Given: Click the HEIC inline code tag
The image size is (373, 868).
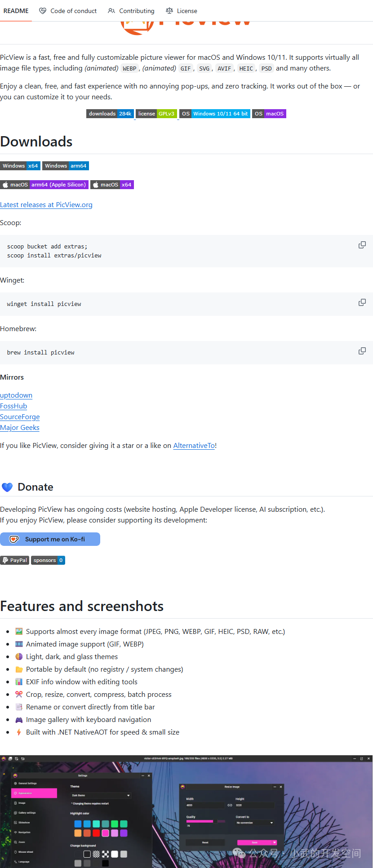Looking at the screenshot, I should pos(246,68).
